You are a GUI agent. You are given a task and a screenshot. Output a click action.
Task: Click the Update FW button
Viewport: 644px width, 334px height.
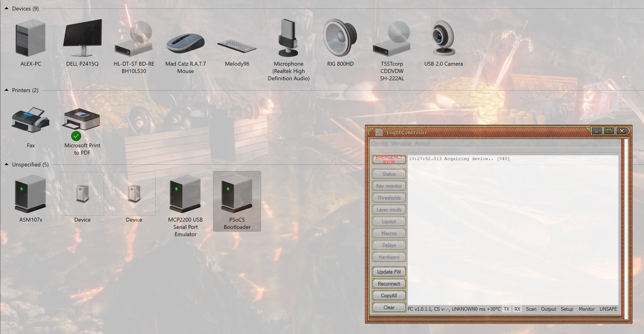click(389, 272)
